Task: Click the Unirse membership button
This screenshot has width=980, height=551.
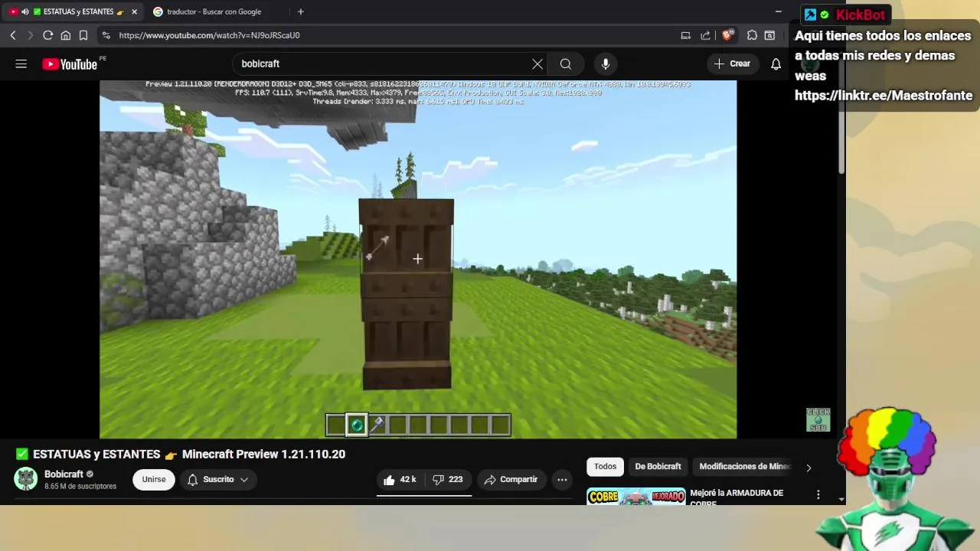Action: [x=154, y=480]
